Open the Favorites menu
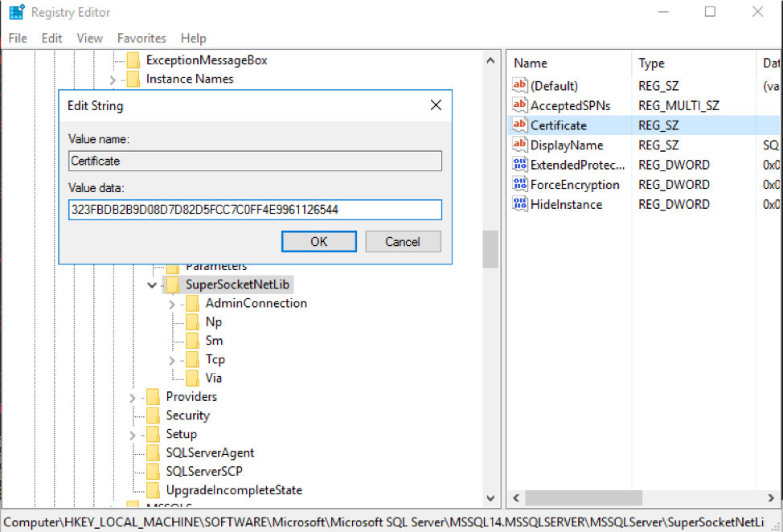 (141, 38)
